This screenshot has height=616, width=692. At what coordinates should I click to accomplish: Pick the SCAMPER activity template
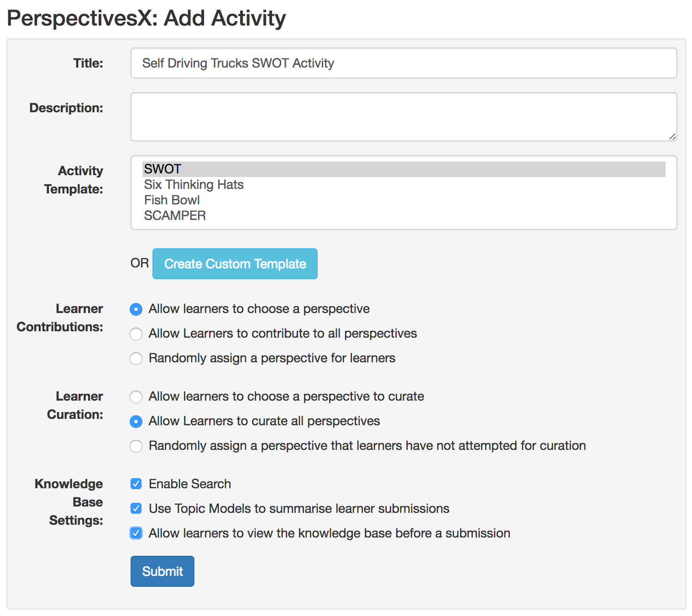[175, 216]
